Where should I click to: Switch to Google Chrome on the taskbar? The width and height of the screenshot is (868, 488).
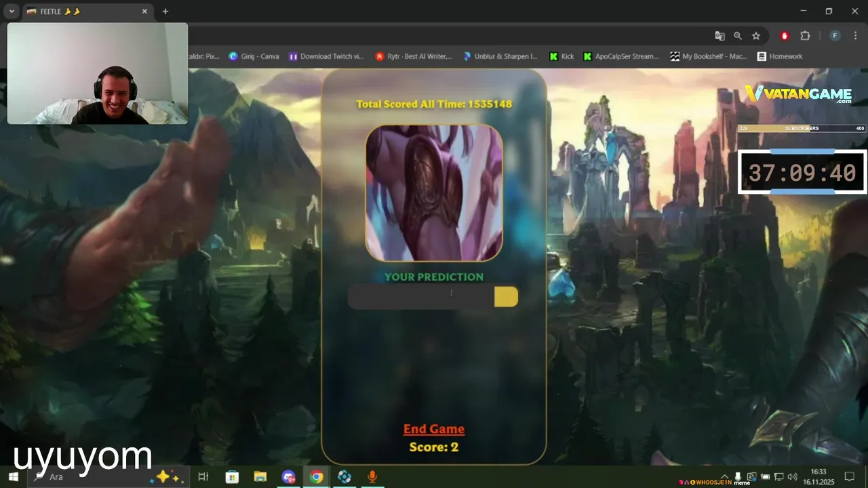click(317, 477)
